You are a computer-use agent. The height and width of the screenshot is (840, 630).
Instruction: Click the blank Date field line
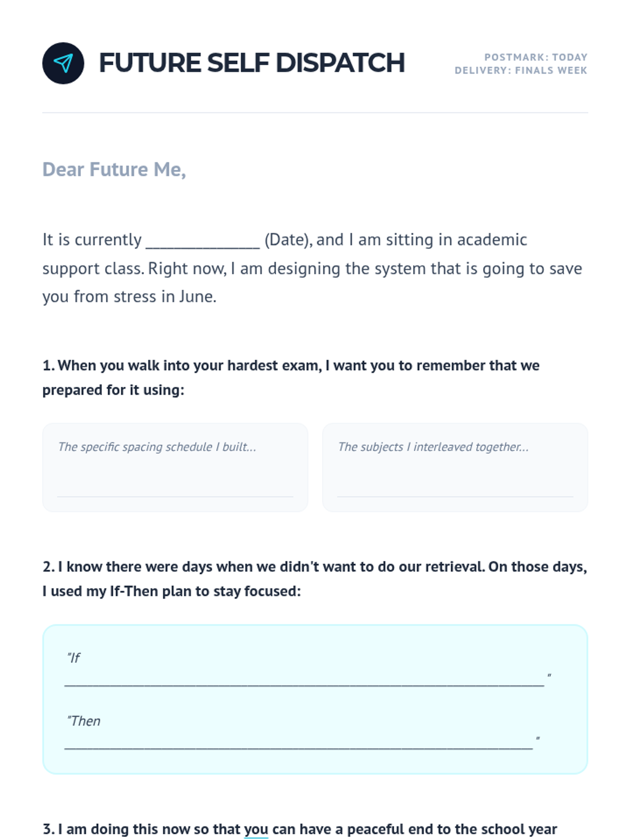tap(203, 242)
